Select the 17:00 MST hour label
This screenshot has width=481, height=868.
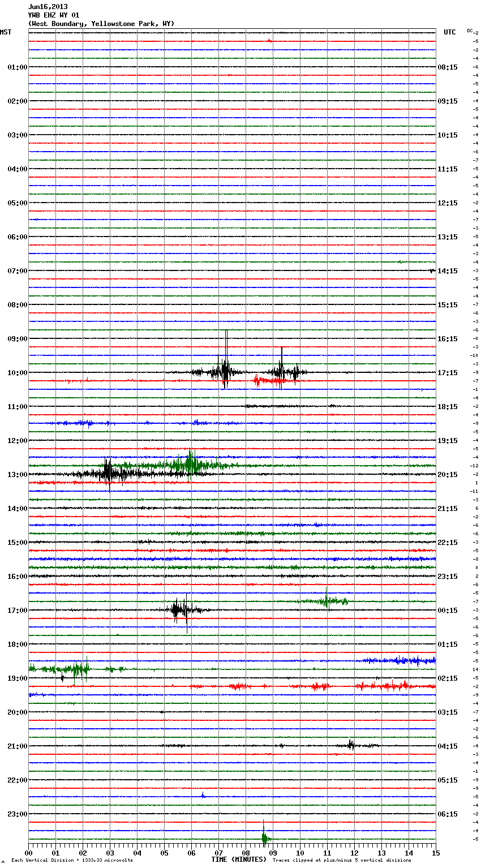point(17,611)
